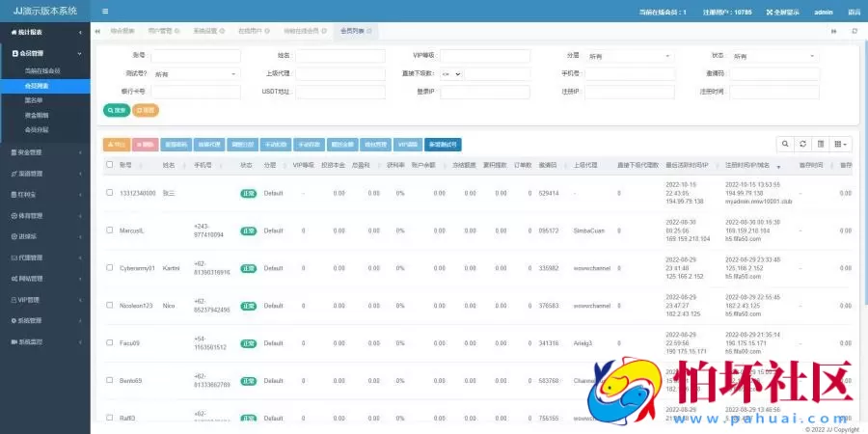Viewport: 868px width, 434px height.
Task: Expand the 资金管理 sidebar menu
Action: 44,151
